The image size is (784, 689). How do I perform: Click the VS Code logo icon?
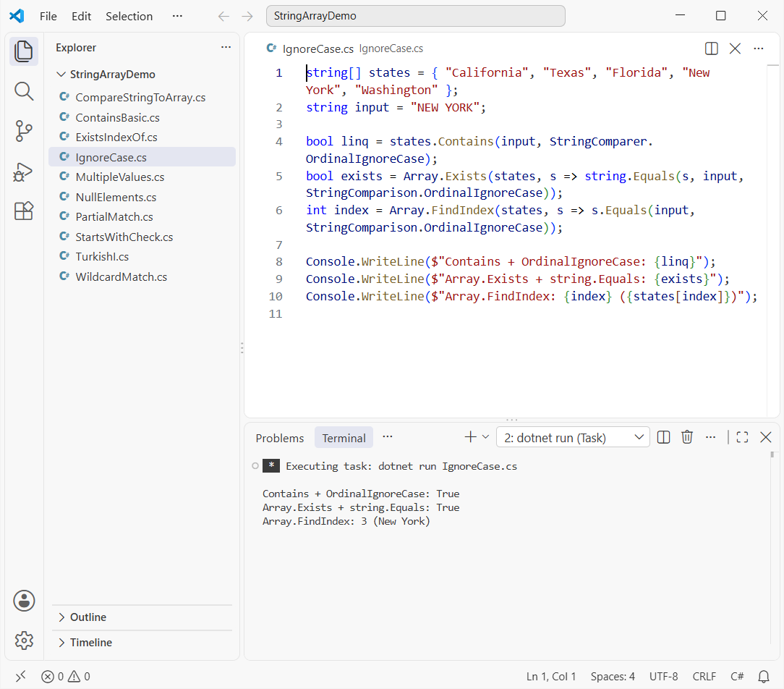[x=17, y=16]
